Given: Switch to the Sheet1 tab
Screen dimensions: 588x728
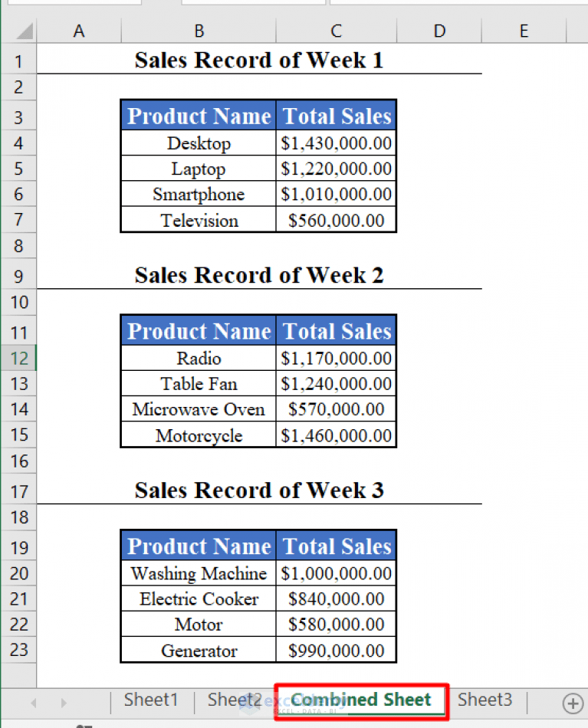Looking at the screenshot, I should (151, 700).
